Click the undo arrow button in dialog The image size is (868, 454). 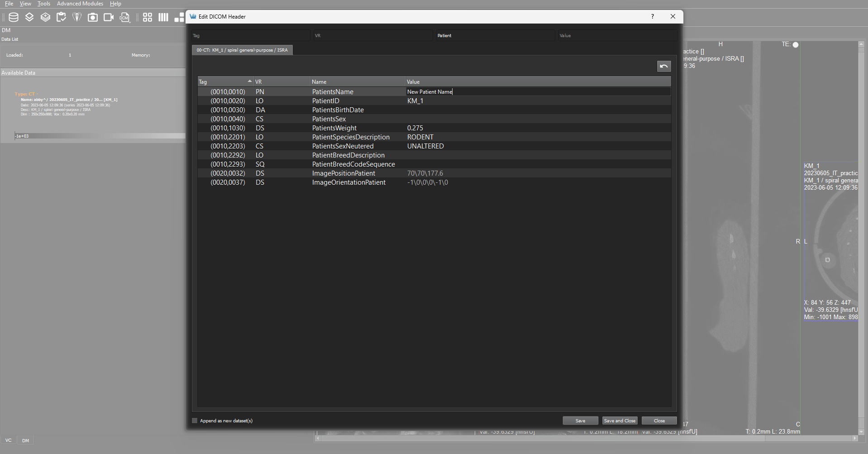coord(664,66)
